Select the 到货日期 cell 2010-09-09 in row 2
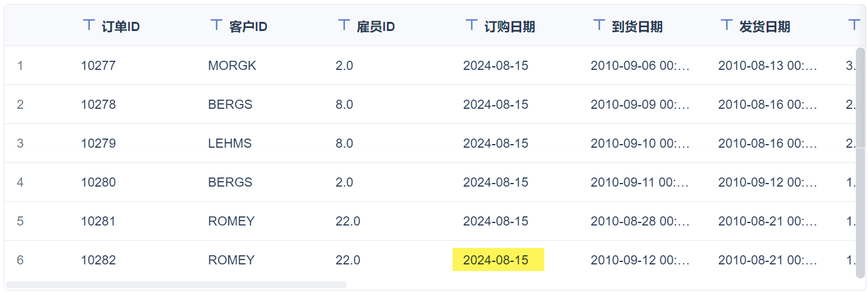This screenshot has width=868, height=296. [640, 105]
